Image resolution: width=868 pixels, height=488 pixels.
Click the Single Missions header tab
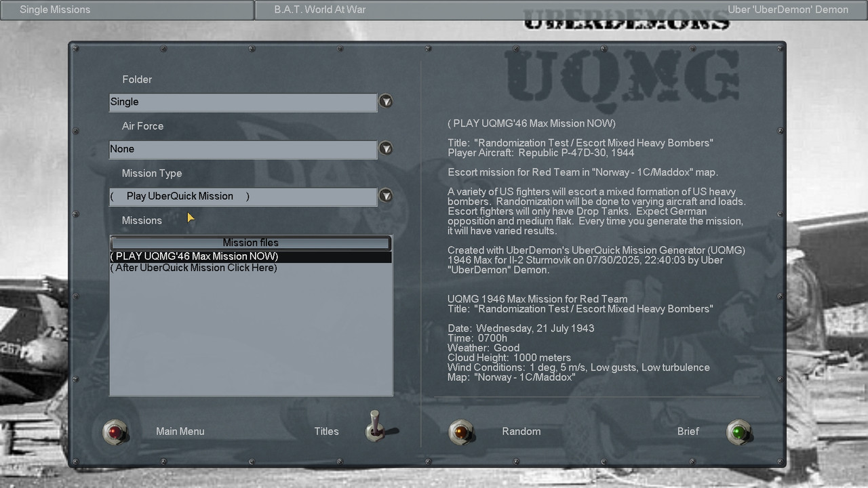coord(127,10)
